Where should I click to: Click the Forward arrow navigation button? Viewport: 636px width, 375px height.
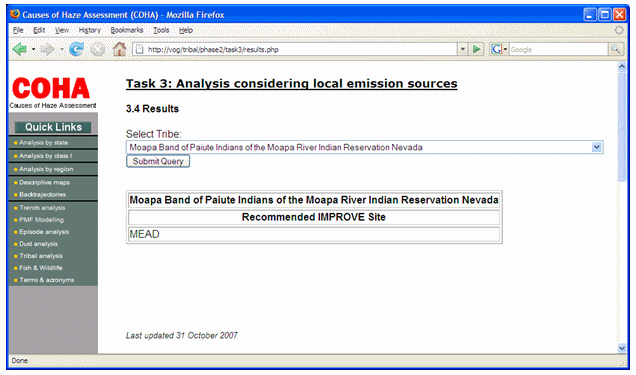pos(47,49)
